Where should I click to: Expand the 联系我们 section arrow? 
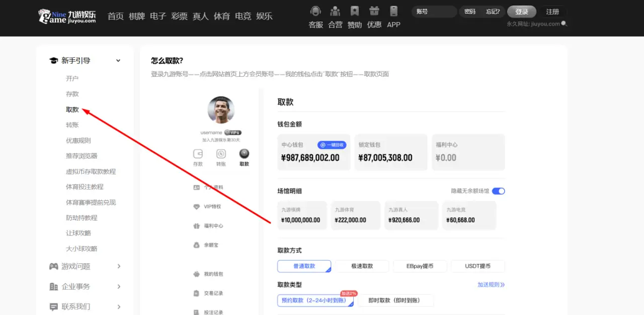coord(119,306)
